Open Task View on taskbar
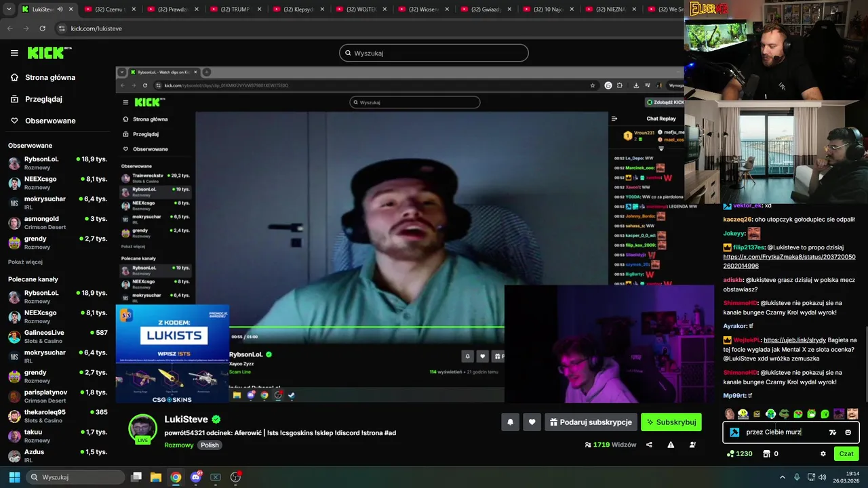The image size is (868, 488). pyautogui.click(x=136, y=477)
